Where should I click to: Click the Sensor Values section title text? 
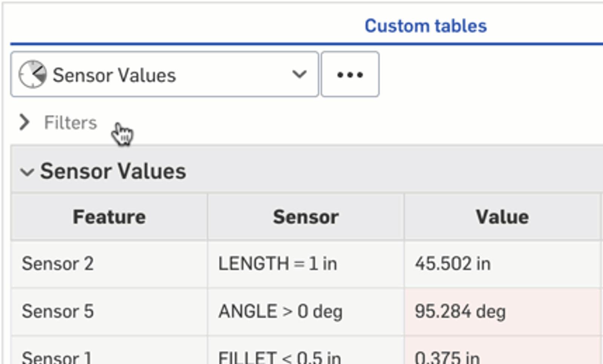[x=113, y=171]
